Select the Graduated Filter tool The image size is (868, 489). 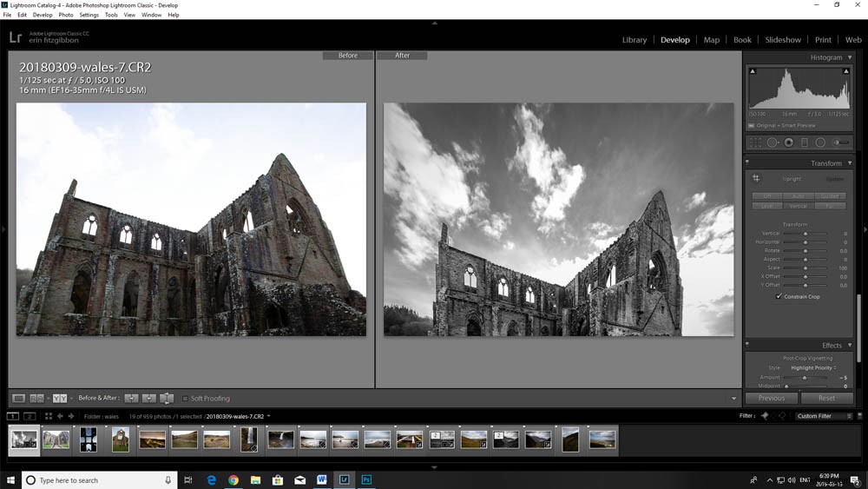pyautogui.click(x=805, y=143)
